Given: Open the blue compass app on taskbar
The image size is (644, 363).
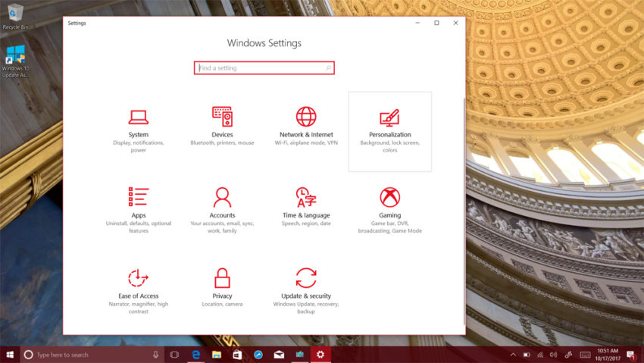Looking at the screenshot, I should (258, 355).
